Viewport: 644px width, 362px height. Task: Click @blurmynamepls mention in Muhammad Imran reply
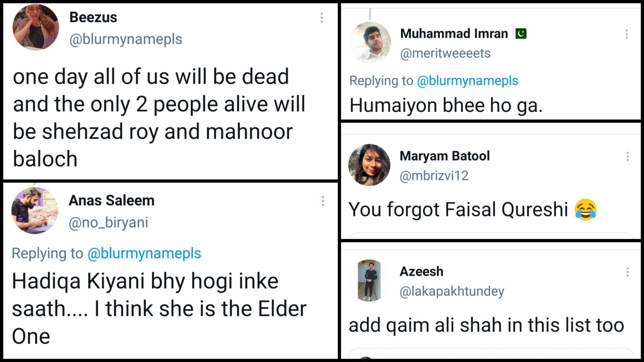tap(467, 81)
